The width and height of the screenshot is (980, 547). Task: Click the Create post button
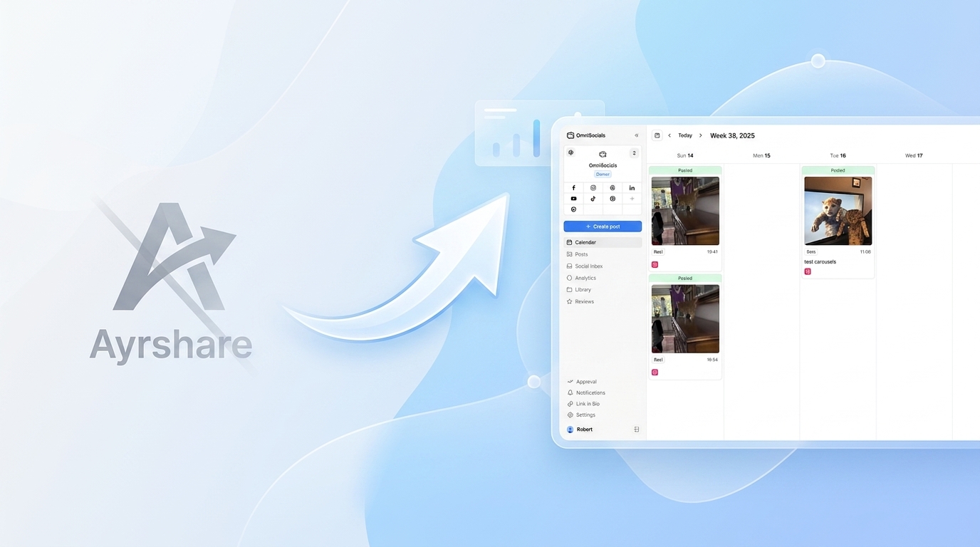click(x=603, y=226)
